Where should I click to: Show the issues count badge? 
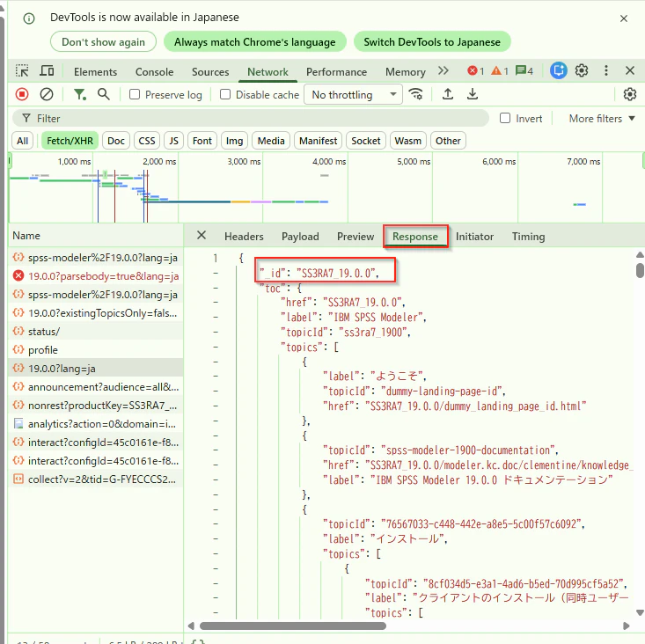(524, 71)
